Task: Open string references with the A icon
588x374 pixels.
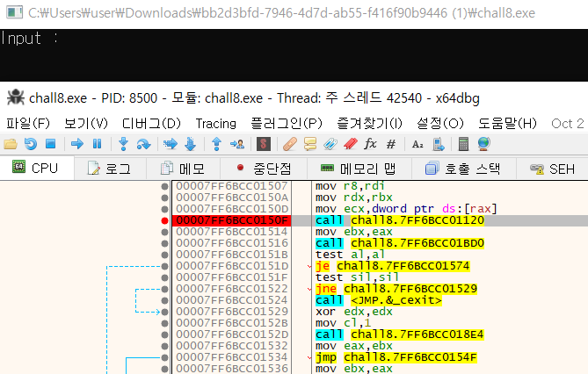Action: click(x=417, y=144)
